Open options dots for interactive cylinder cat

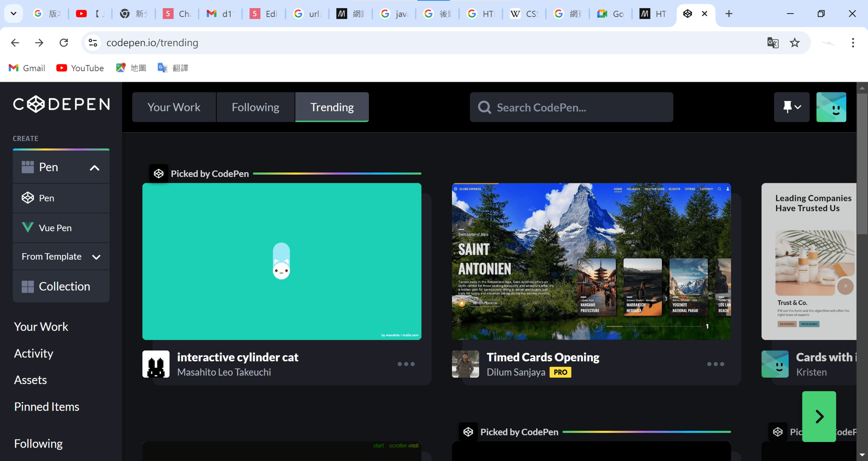[x=406, y=364]
